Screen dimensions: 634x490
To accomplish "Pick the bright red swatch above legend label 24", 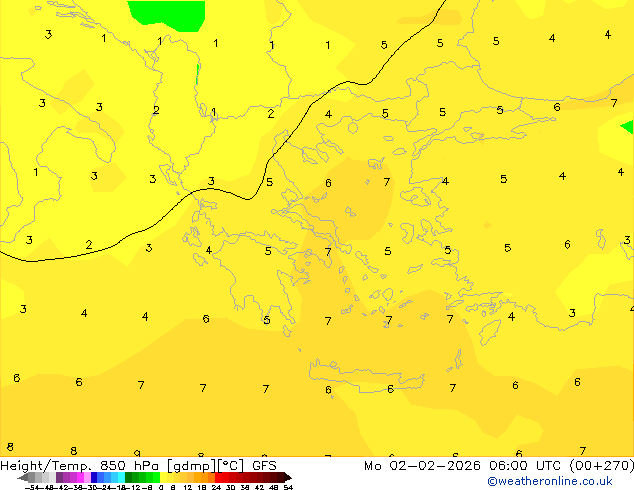I will tap(218, 477).
